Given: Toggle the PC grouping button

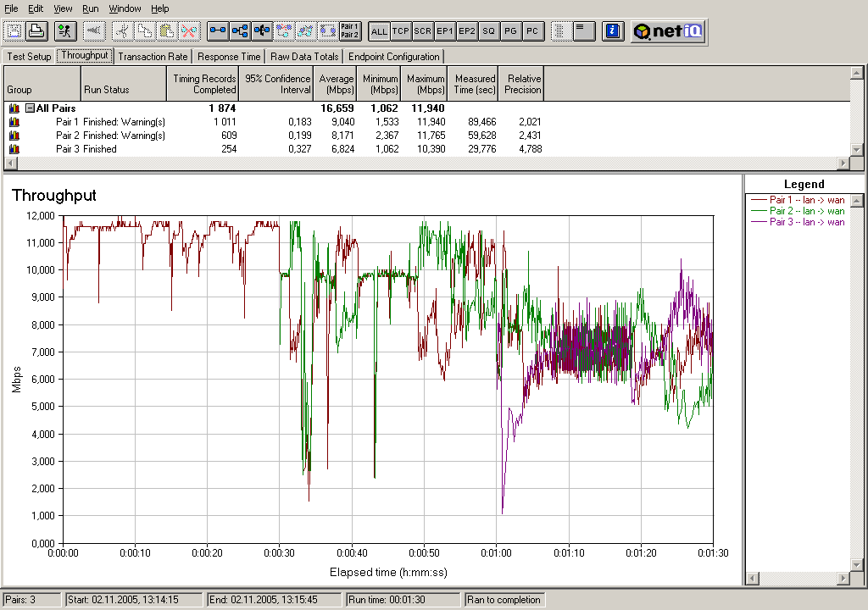Looking at the screenshot, I should tap(532, 31).
